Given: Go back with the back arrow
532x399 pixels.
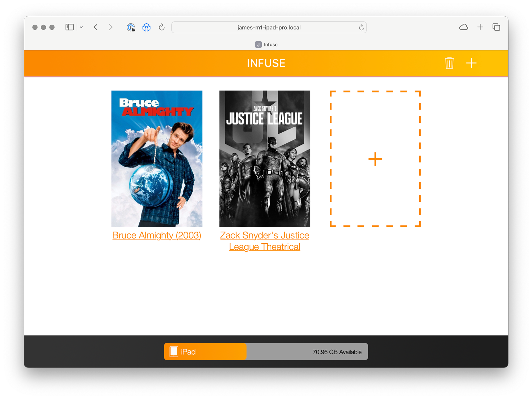Looking at the screenshot, I should pyautogui.click(x=96, y=27).
